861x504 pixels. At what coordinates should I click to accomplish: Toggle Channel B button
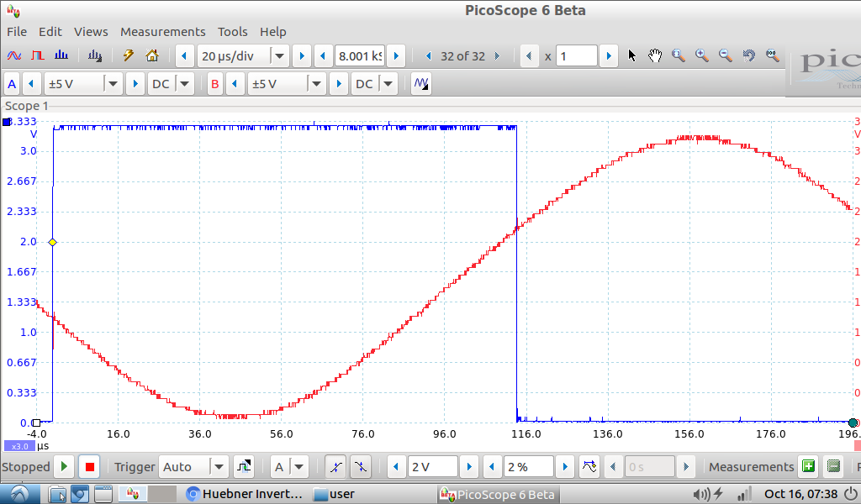[215, 84]
